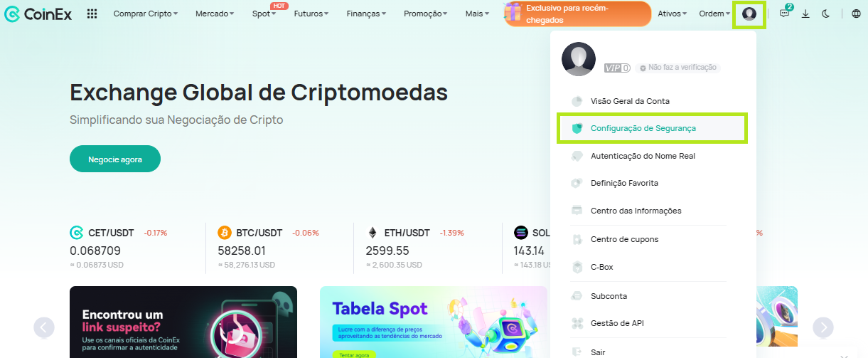868x358 pixels.
Task: Toggle dark mode with the moon icon
Action: 825,14
